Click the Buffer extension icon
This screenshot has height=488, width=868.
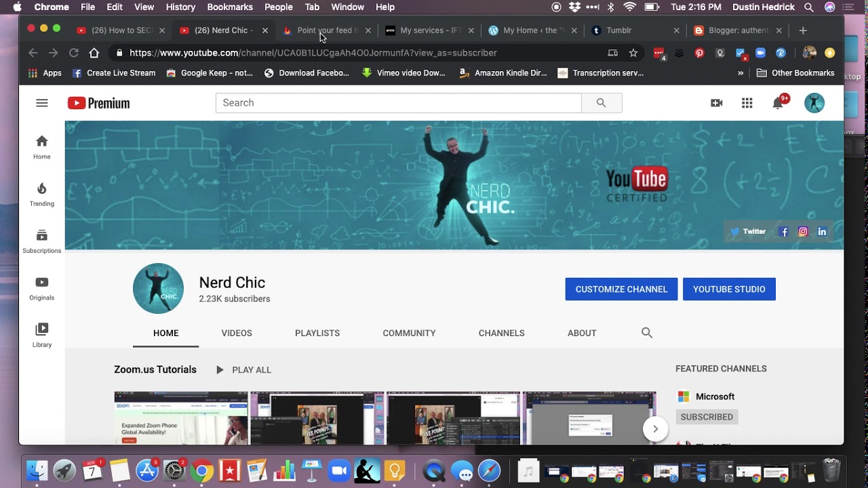click(679, 53)
